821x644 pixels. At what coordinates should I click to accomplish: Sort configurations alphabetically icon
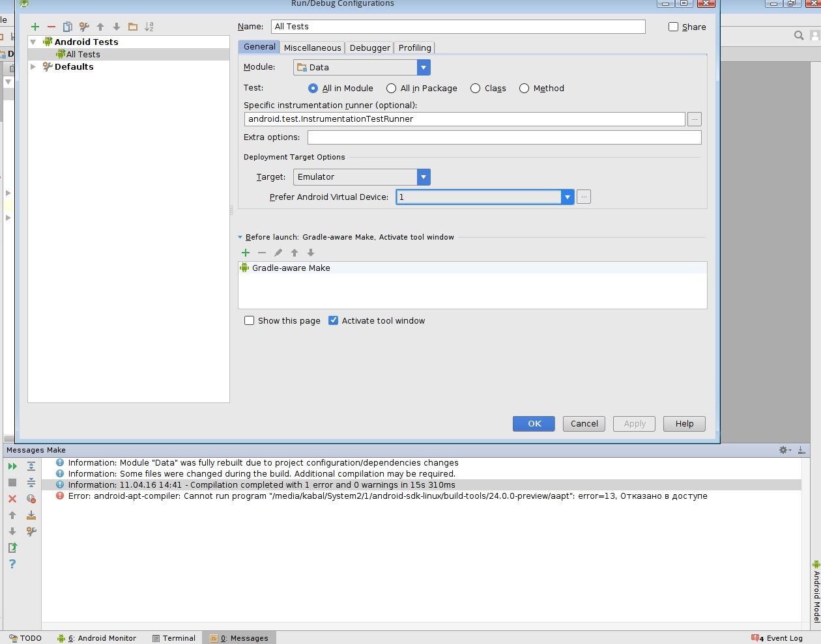149,27
